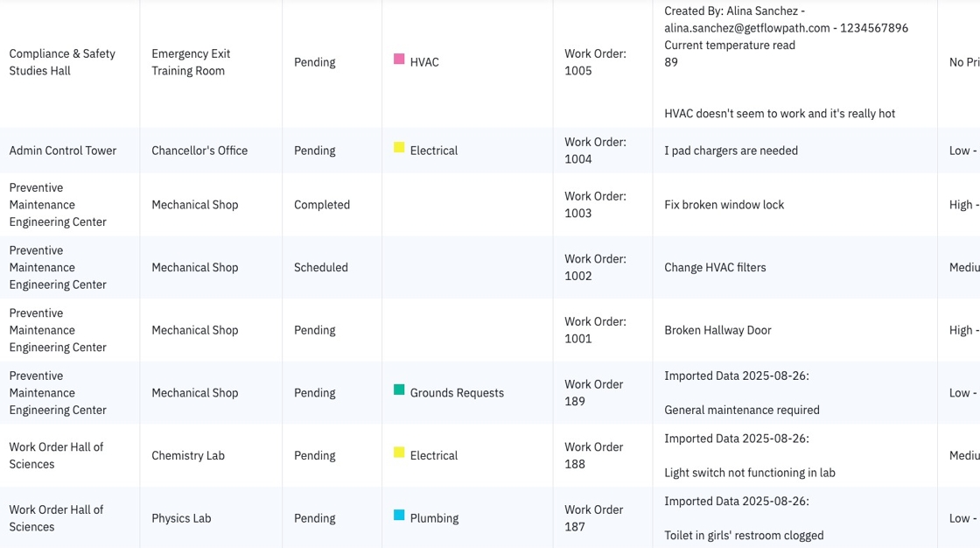Click the yellow Electrical swatch for Work Order 1004

coord(399,147)
